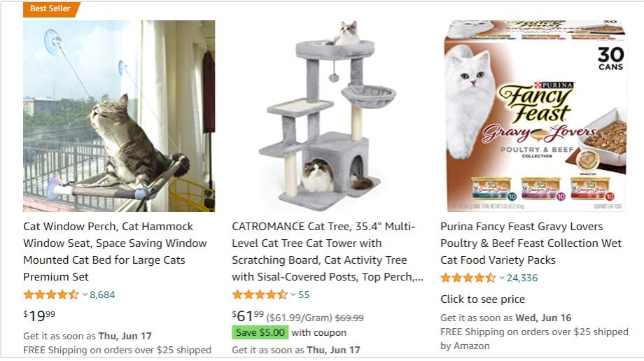Expand rating dropdown beside 55 reviews

click(x=293, y=295)
